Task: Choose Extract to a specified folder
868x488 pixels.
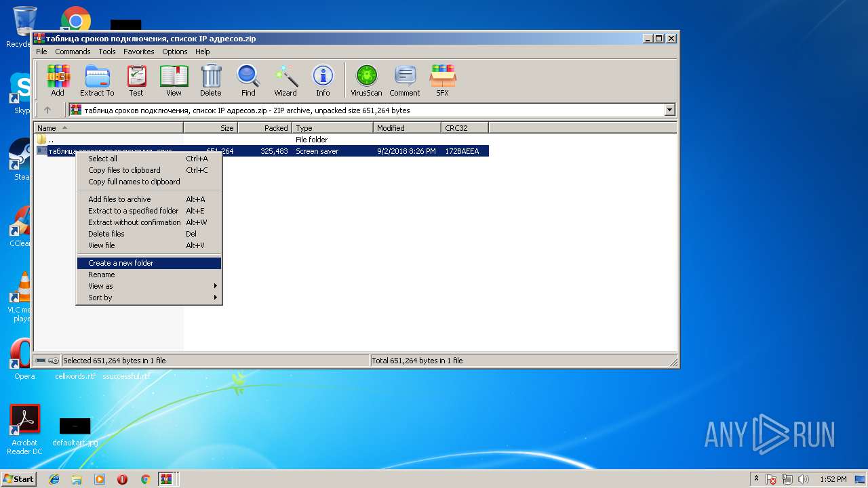Action: (x=149, y=211)
